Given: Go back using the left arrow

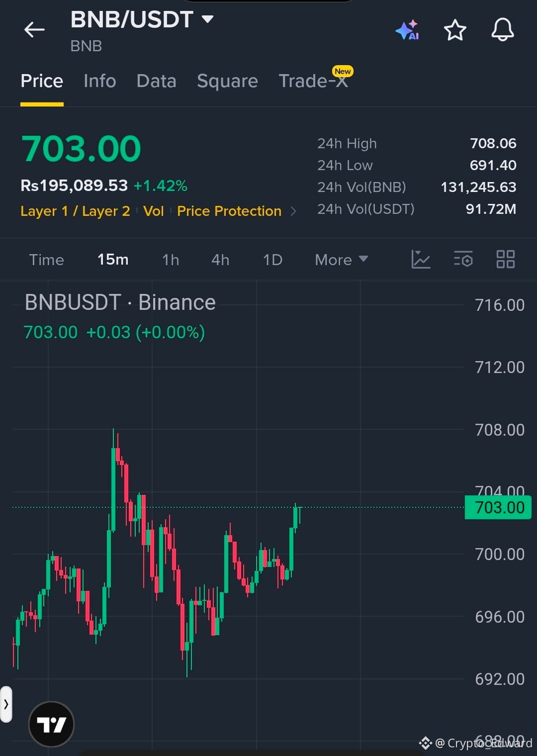Looking at the screenshot, I should point(34,30).
